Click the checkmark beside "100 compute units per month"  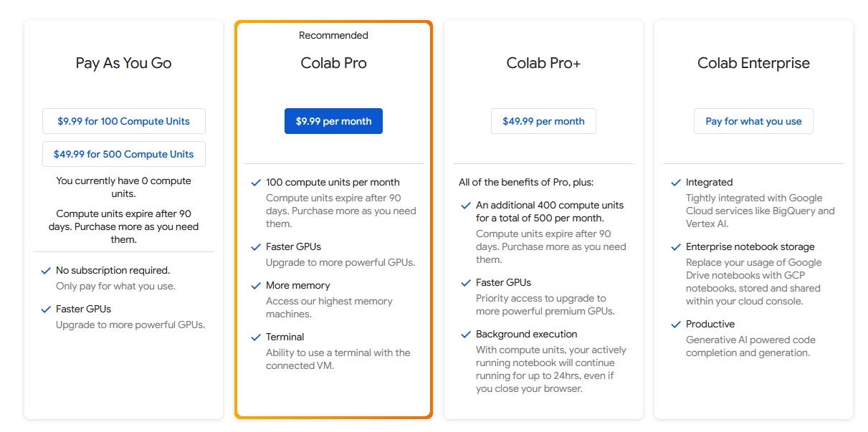coord(256,182)
